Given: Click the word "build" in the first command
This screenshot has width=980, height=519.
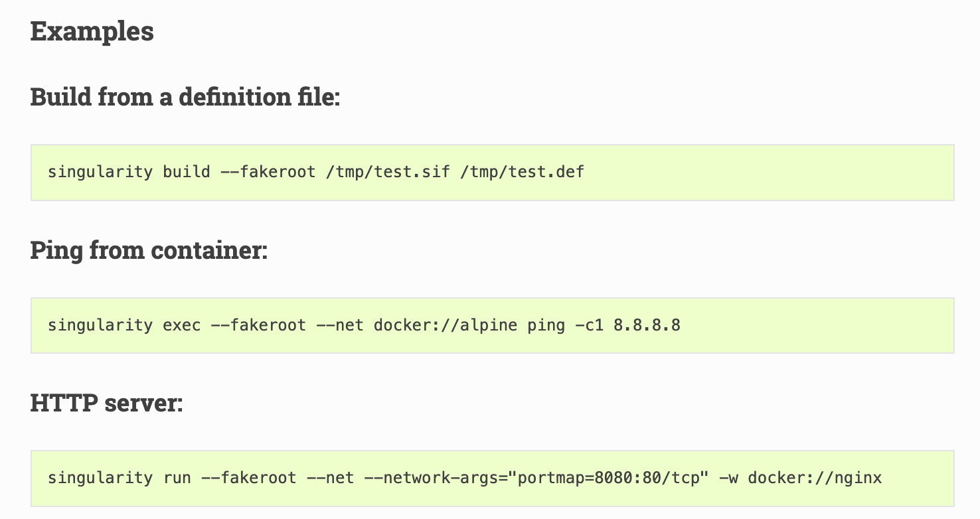Looking at the screenshot, I should [x=186, y=173].
